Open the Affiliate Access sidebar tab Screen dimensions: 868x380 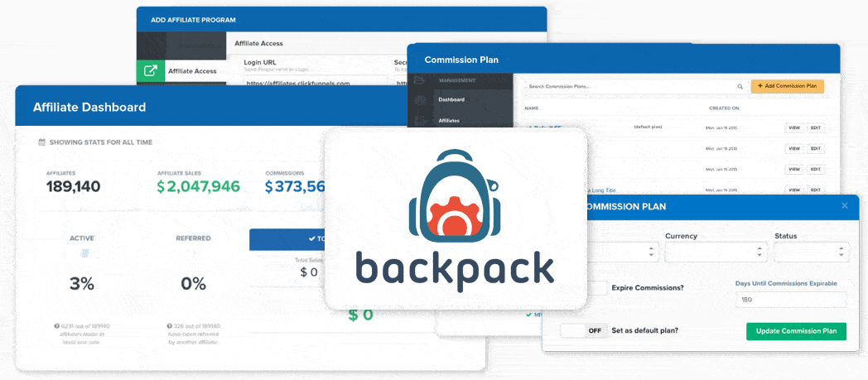click(192, 71)
